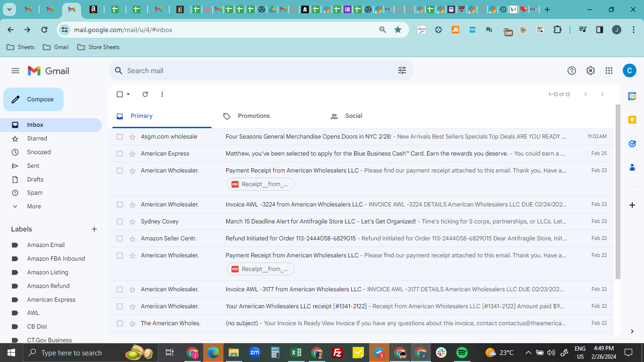644x362 pixels.
Task: Tick the select-all emails checkbox
Action: click(x=120, y=94)
